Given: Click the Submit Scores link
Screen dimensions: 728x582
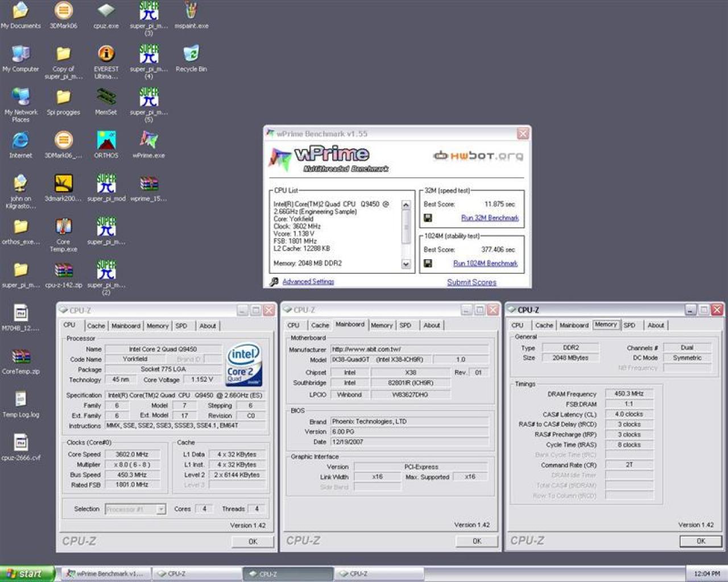Looking at the screenshot, I should coord(471,282).
